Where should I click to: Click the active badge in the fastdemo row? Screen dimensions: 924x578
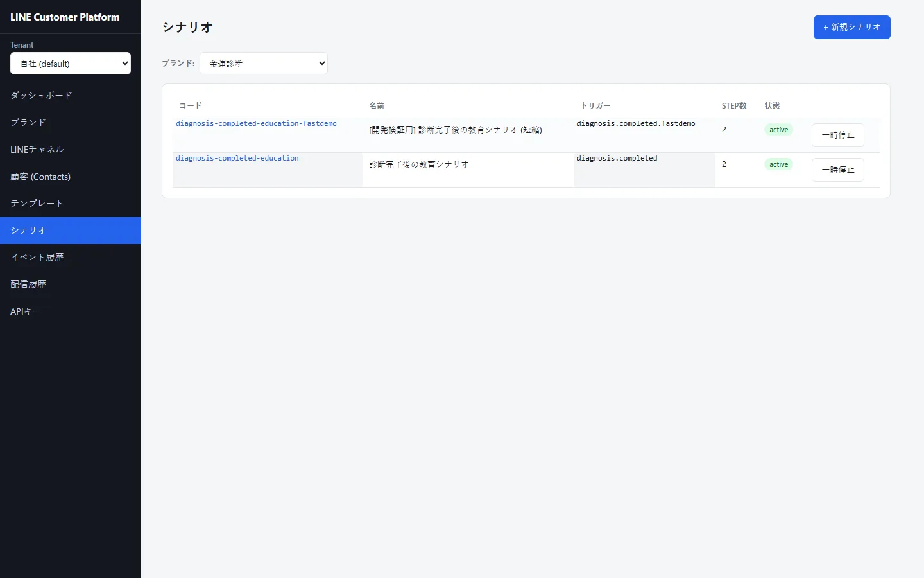coord(778,130)
